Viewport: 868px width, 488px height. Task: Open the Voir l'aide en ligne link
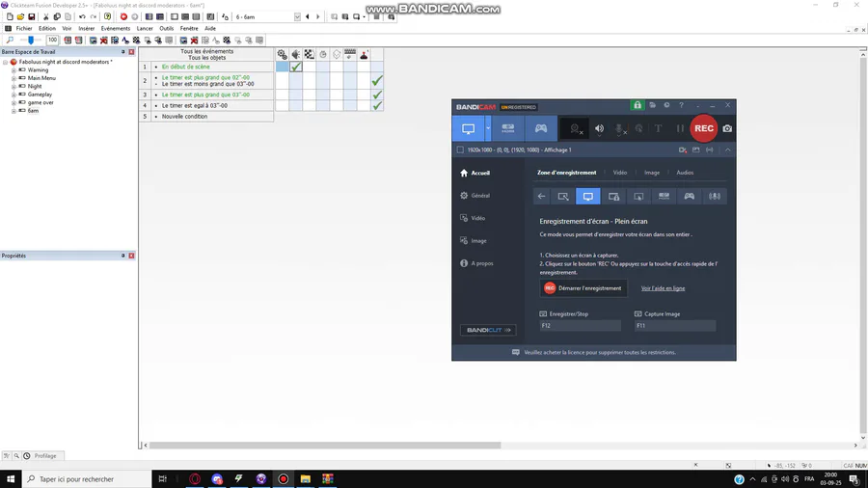click(x=663, y=288)
